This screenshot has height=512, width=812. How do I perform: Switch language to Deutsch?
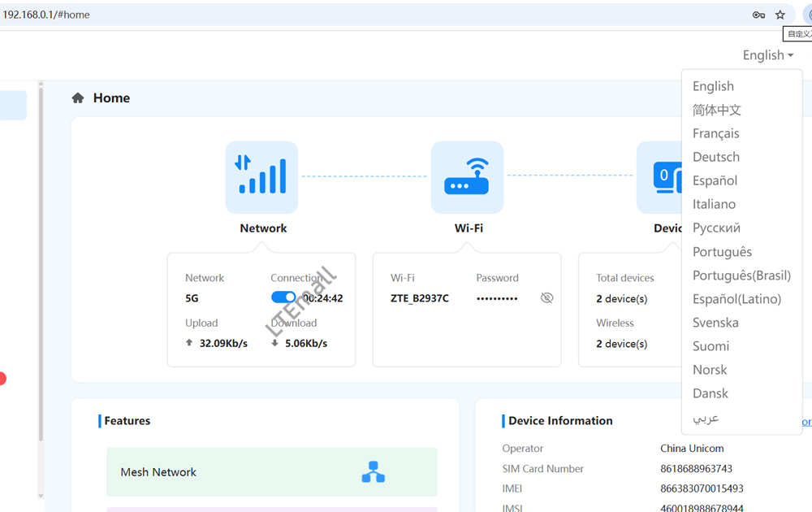[x=715, y=157]
